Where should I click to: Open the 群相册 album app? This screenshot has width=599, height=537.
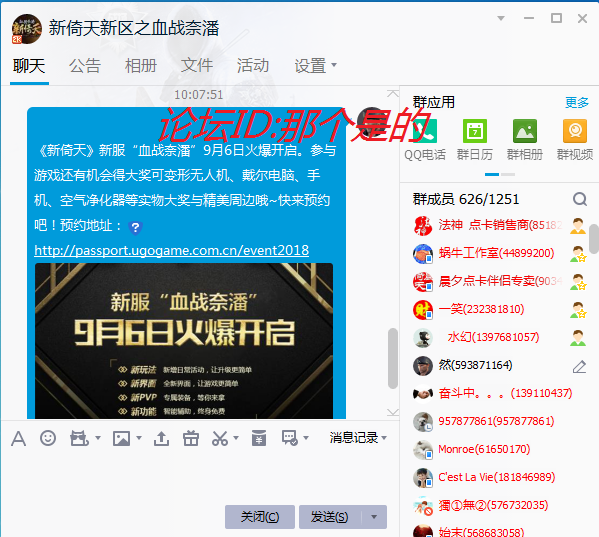[x=525, y=139]
